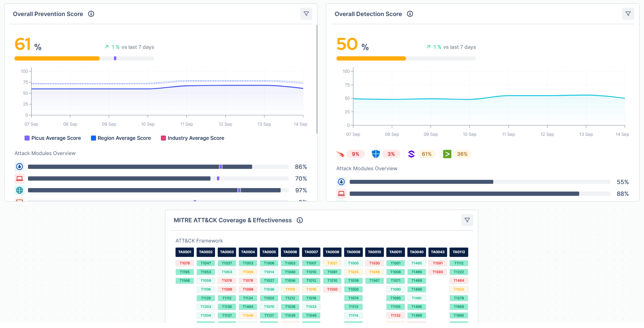Toggle the Region Average Score legend series
Viewport: 644px width, 328px height.
click(x=121, y=138)
